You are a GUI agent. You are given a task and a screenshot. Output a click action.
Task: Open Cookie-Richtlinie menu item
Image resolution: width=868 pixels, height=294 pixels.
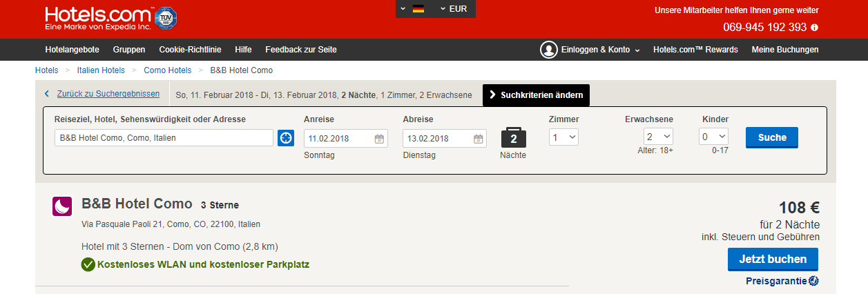190,50
